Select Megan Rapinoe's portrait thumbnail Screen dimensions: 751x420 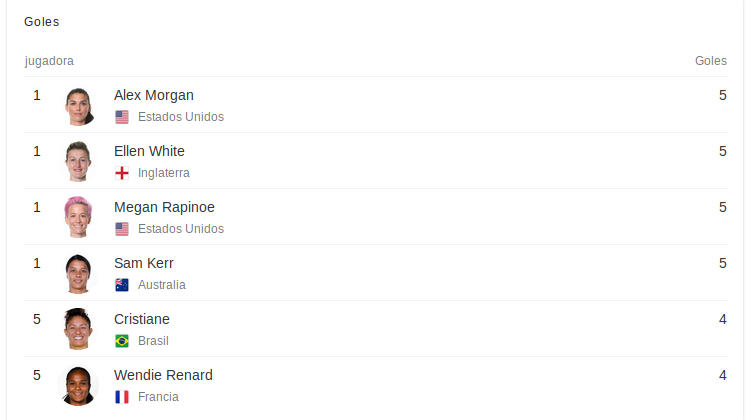pyautogui.click(x=79, y=217)
